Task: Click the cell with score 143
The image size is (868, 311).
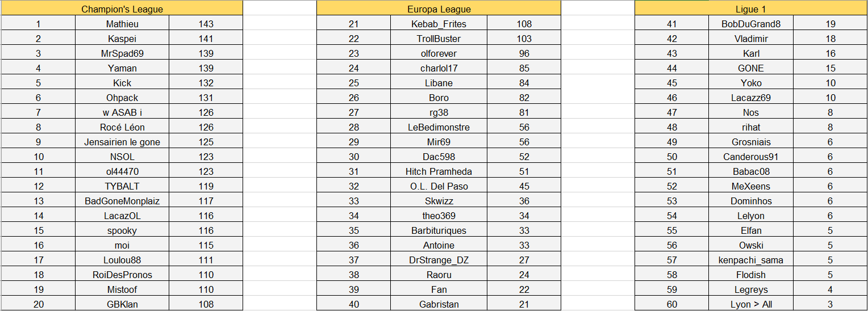Action: click(x=206, y=24)
